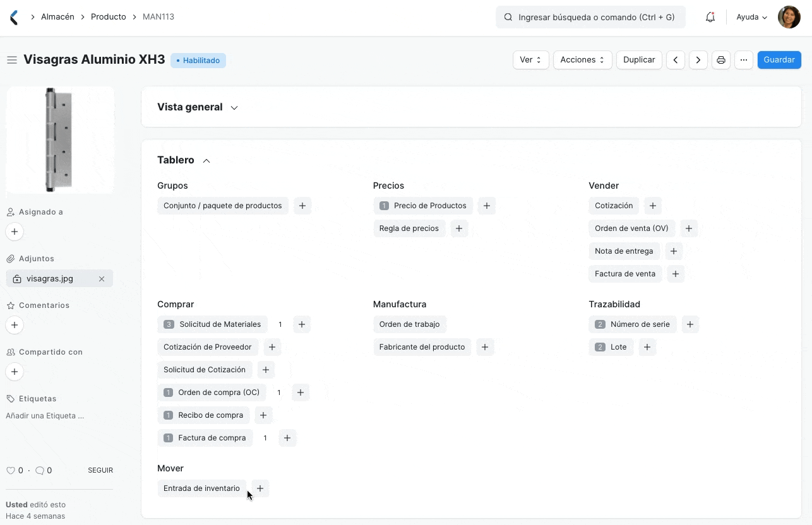This screenshot has height=525, width=812.
Task: Open Factura de compra list
Action: pos(205,438)
